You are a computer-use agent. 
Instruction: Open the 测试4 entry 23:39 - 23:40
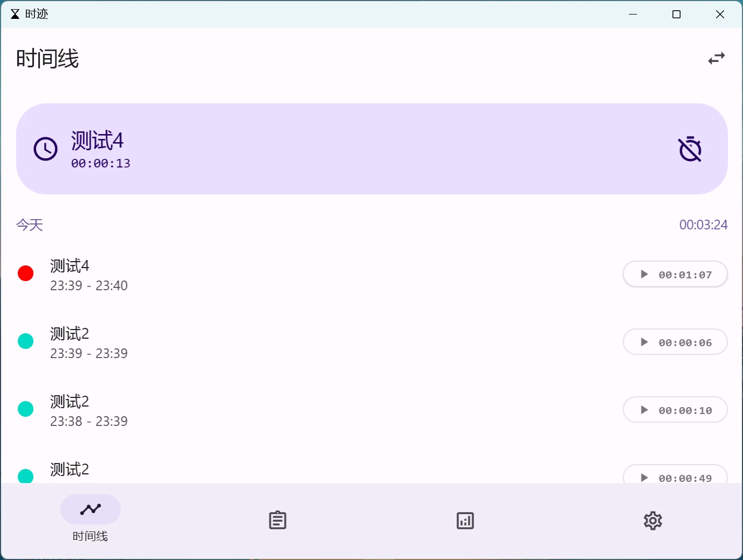pos(371,275)
